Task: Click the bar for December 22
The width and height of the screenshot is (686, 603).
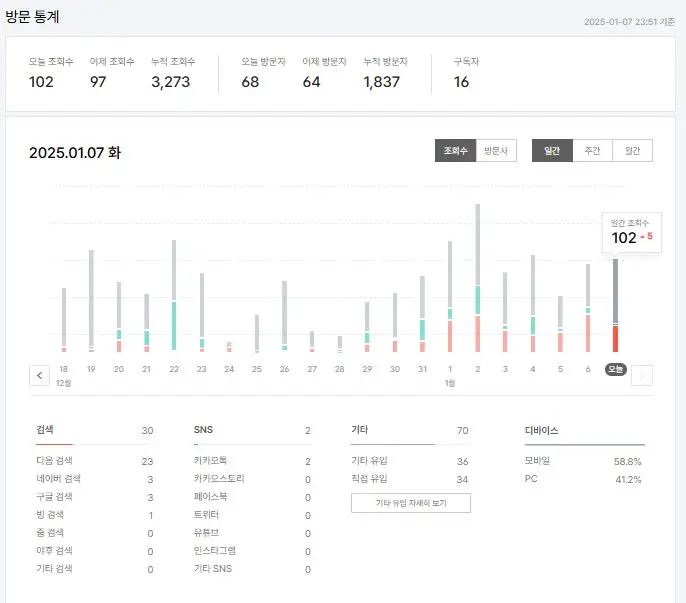Action: (174, 295)
